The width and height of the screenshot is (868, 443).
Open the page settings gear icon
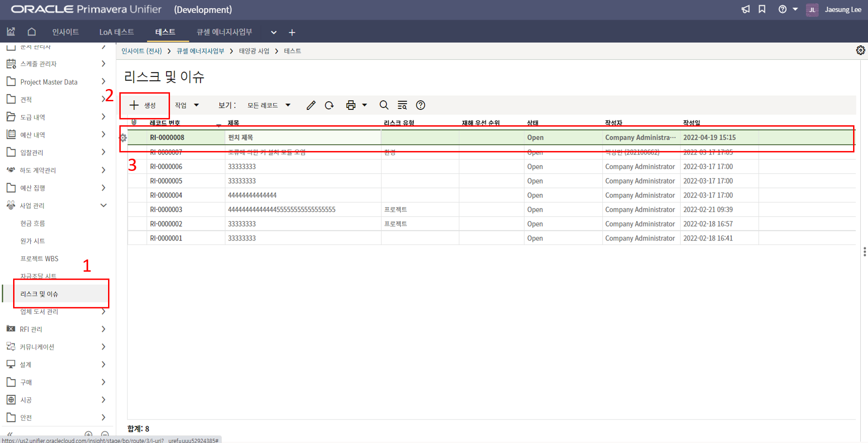(x=860, y=50)
